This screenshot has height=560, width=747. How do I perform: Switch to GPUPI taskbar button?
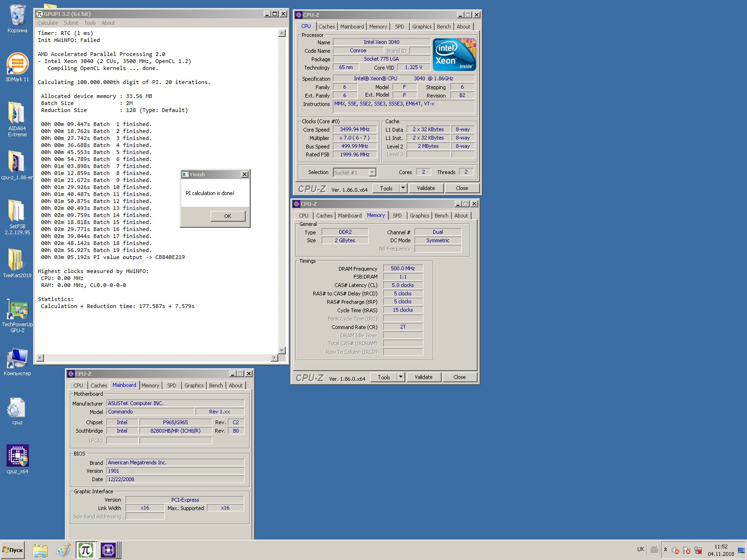85,550
